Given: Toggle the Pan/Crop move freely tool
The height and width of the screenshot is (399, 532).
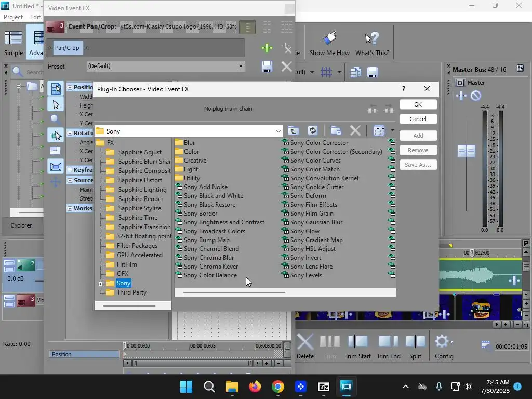Looking at the screenshot, I should (x=55, y=182).
